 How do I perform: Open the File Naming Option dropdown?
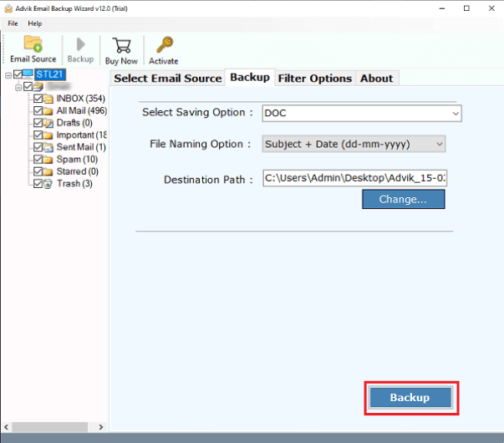[x=354, y=144]
